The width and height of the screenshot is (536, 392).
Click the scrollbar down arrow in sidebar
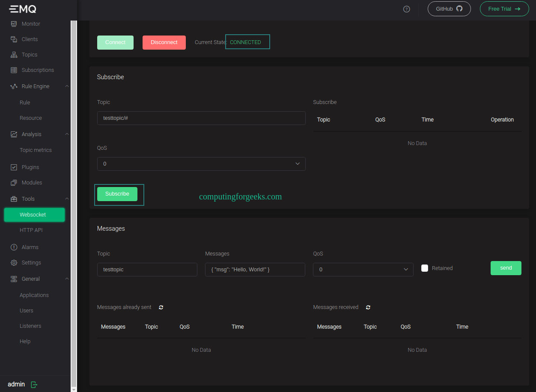74,389
